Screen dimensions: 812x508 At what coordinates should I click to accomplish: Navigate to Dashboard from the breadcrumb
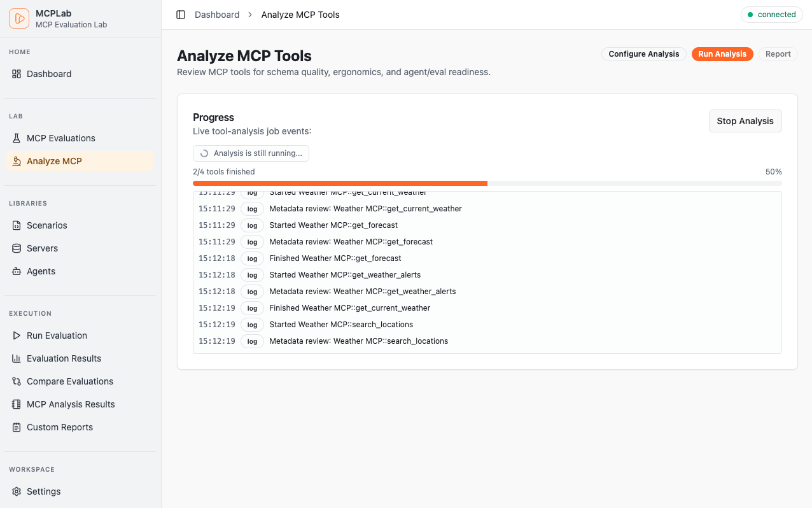coord(217,14)
